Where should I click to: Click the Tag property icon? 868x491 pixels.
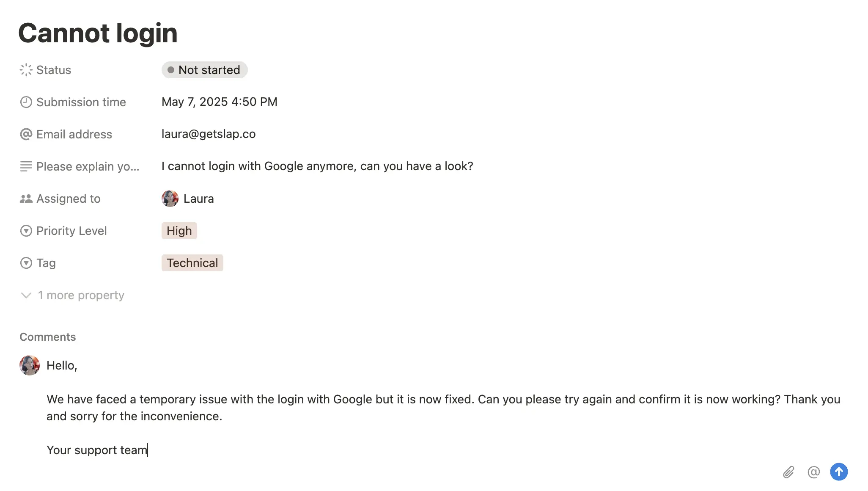point(26,263)
